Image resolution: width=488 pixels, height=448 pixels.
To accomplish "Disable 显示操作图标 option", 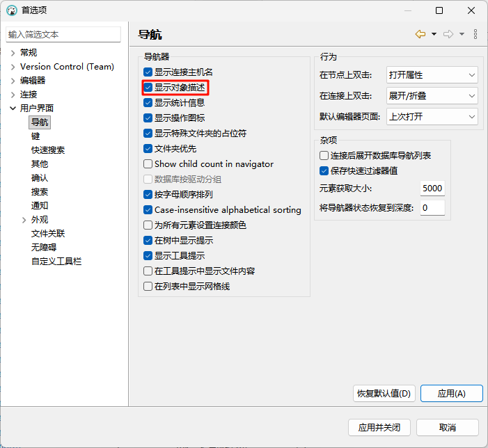I will pyautogui.click(x=148, y=118).
